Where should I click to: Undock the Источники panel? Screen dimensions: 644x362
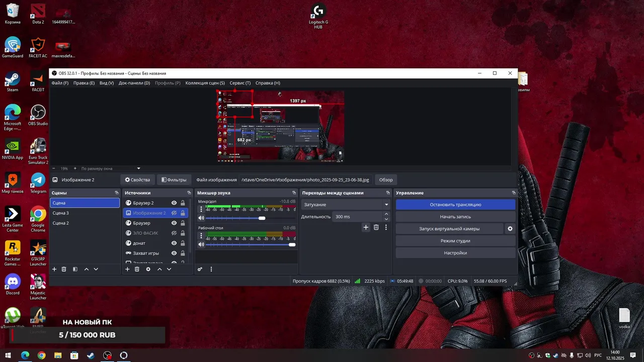pos(189,193)
